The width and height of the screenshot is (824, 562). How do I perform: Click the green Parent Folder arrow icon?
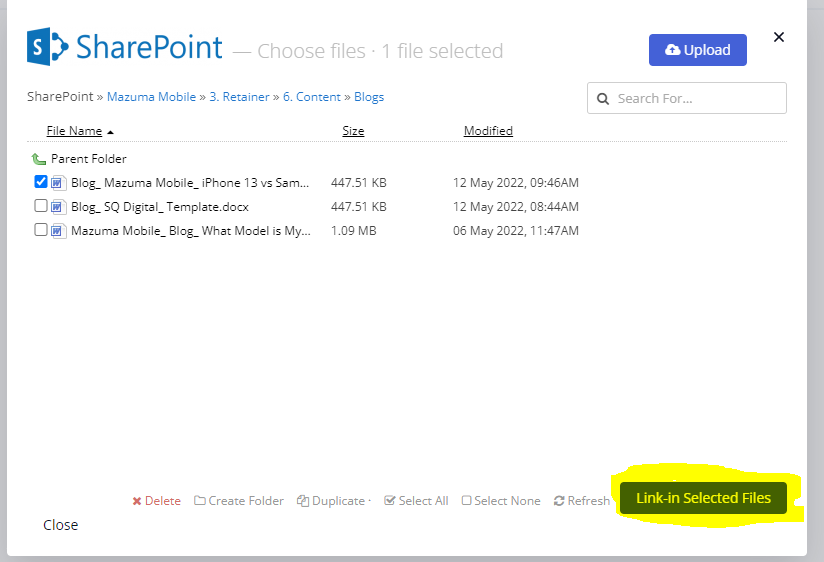38,158
